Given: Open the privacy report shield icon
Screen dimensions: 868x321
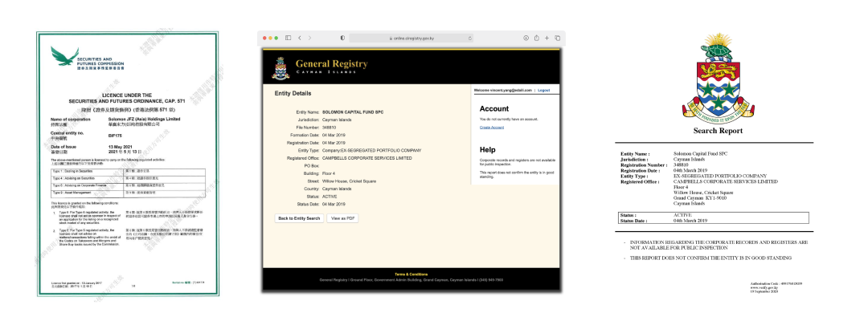Looking at the screenshot, I should [342, 39].
